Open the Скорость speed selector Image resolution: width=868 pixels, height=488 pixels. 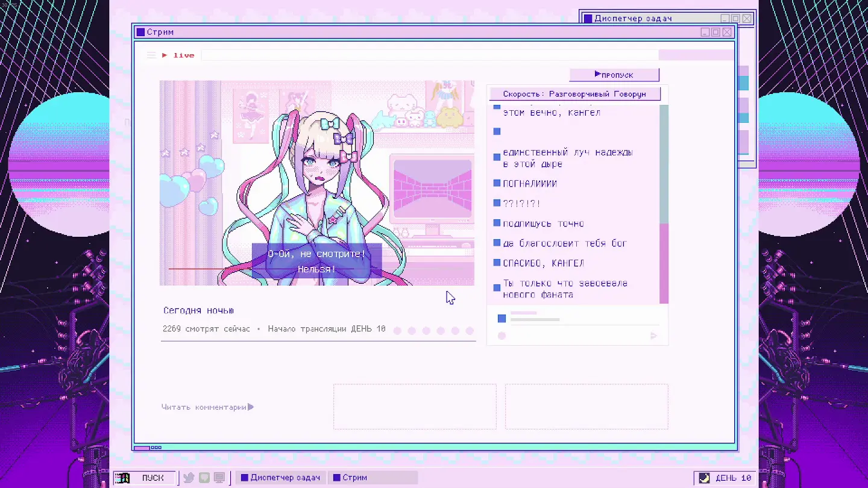tap(574, 94)
